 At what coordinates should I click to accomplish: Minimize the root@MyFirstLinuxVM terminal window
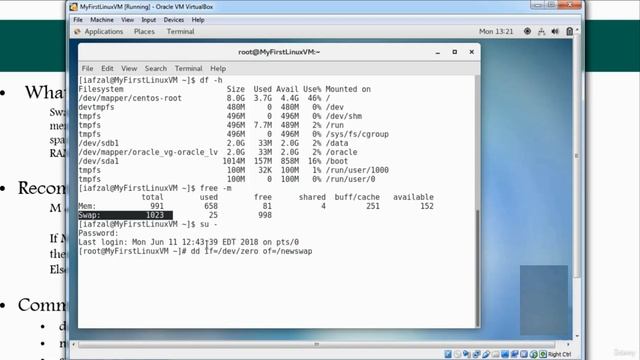[438, 52]
